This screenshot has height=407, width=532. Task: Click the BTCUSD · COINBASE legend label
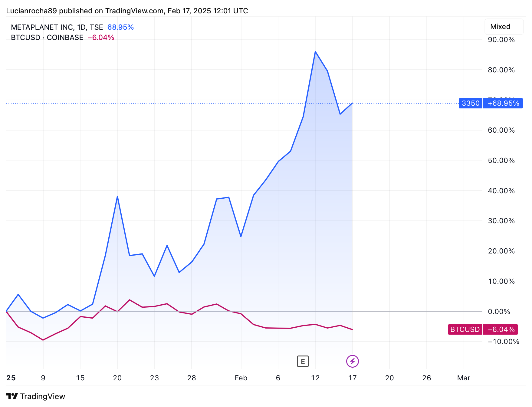click(x=47, y=38)
